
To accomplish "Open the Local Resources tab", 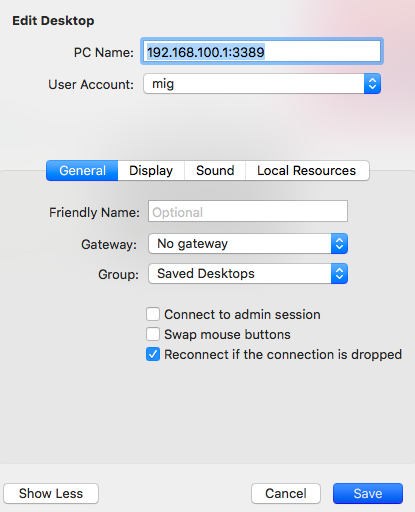I will click(x=307, y=171).
